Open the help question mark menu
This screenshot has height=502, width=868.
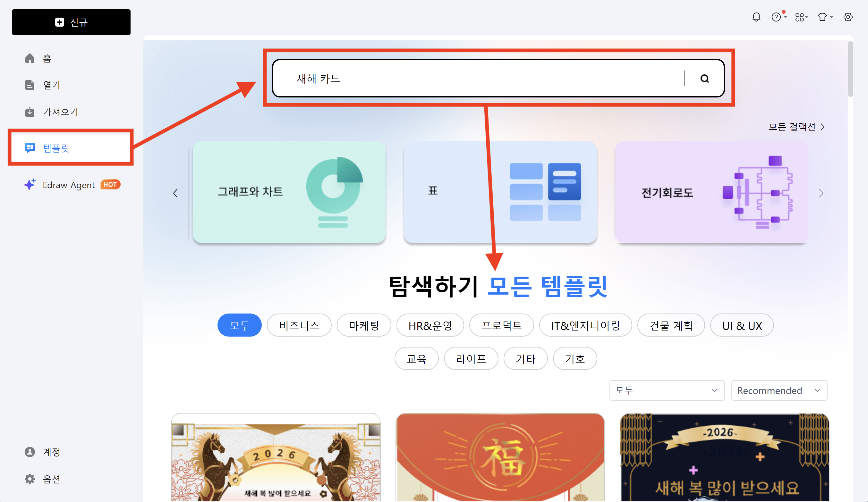coord(776,17)
